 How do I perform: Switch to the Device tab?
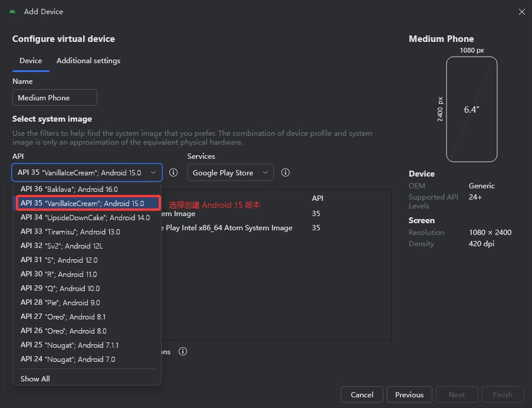pyautogui.click(x=31, y=60)
